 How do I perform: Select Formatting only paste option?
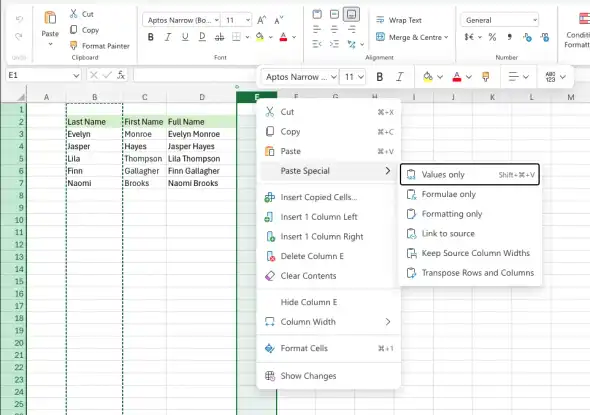click(x=470, y=214)
